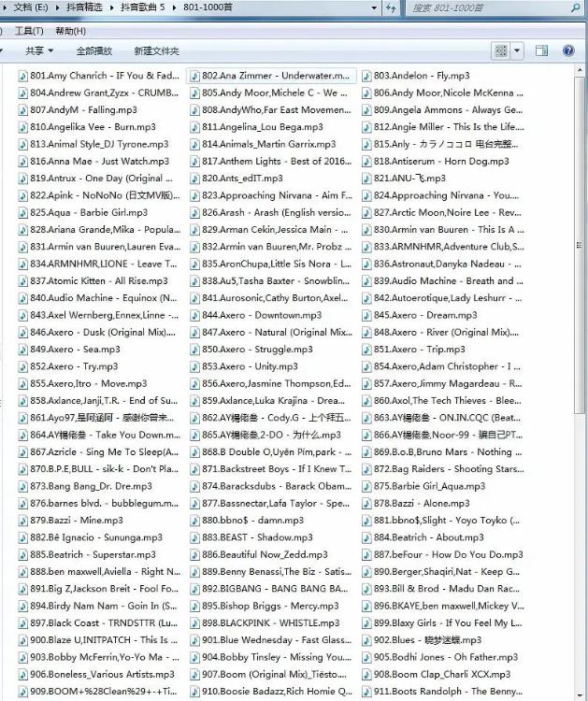The height and width of the screenshot is (701, 588).
Task: Click mp3 icon of 883.BEAST - Shadow
Action: (x=194, y=537)
